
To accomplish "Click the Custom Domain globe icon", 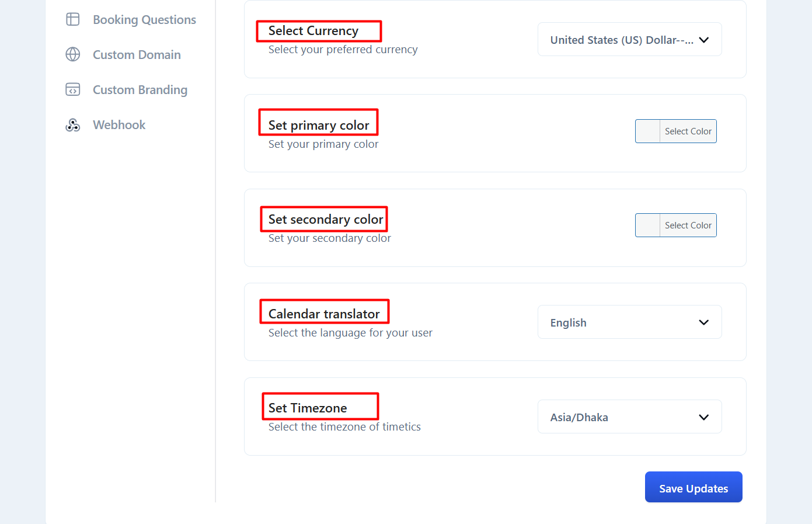I will tap(73, 54).
